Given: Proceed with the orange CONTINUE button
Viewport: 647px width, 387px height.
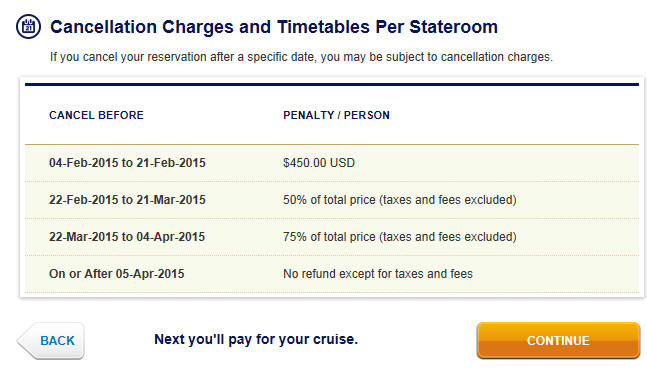Looking at the screenshot, I should click(x=558, y=341).
